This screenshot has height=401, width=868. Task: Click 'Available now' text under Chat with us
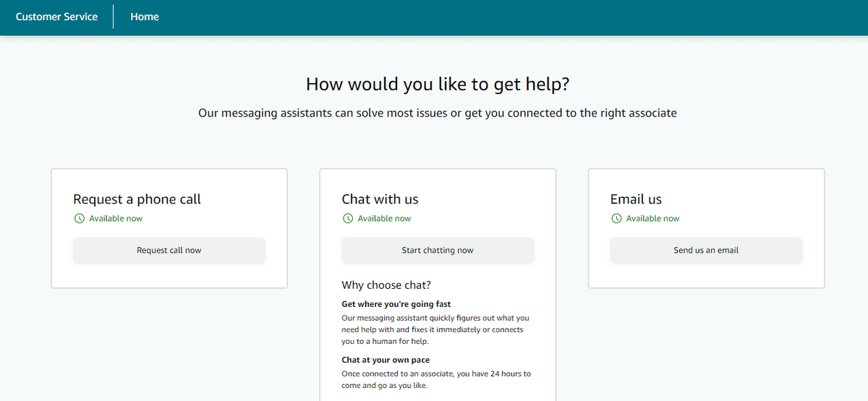coord(384,219)
